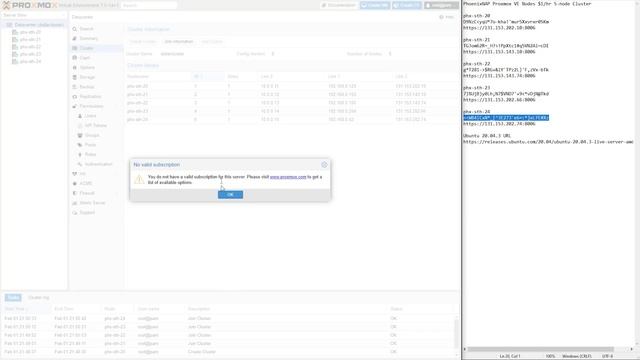Click the Join Cluster button
This screenshot has width=640, height=360.
click(x=212, y=42)
